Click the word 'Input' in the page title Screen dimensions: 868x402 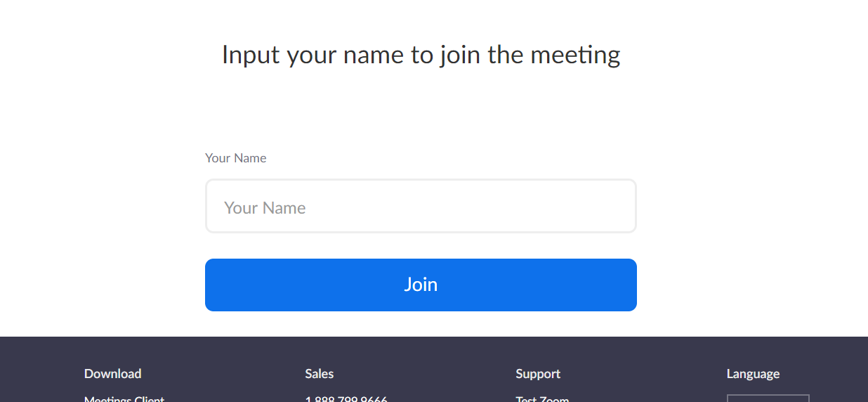coord(251,55)
